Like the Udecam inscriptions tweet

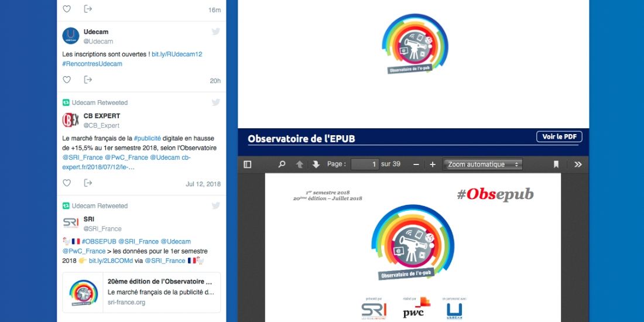pos(67,80)
